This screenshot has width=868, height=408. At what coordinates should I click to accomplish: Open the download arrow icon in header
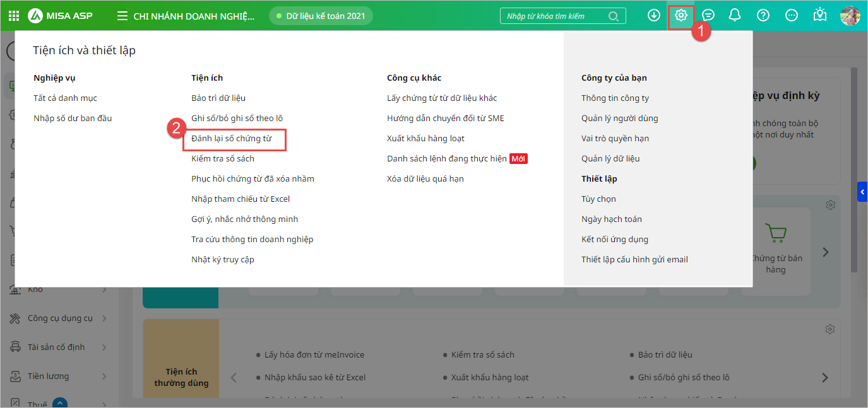point(654,15)
